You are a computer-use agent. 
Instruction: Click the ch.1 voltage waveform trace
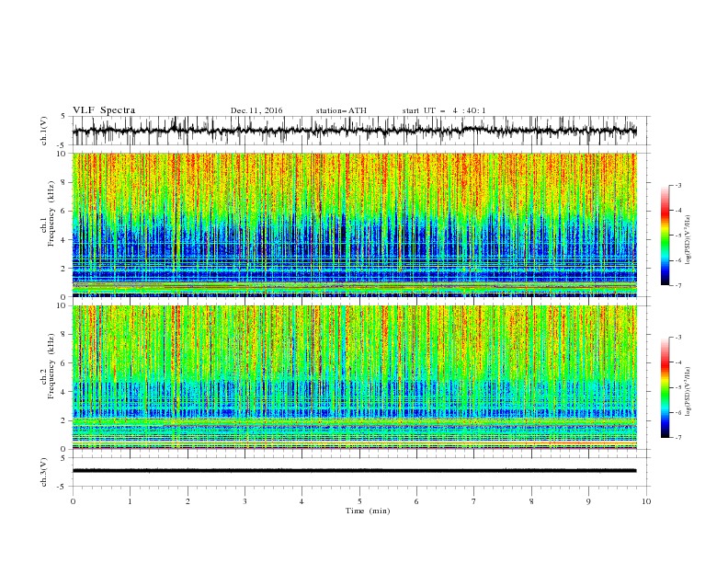[355, 131]
